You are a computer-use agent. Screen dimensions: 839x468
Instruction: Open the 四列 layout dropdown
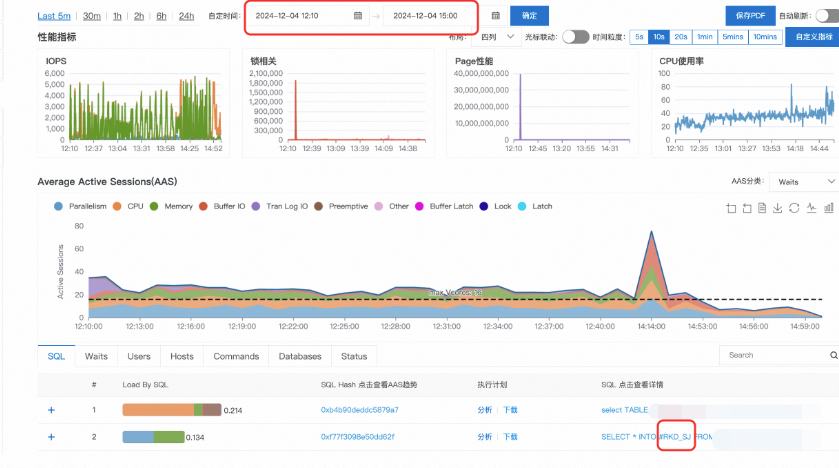click(x=496, y=37)
